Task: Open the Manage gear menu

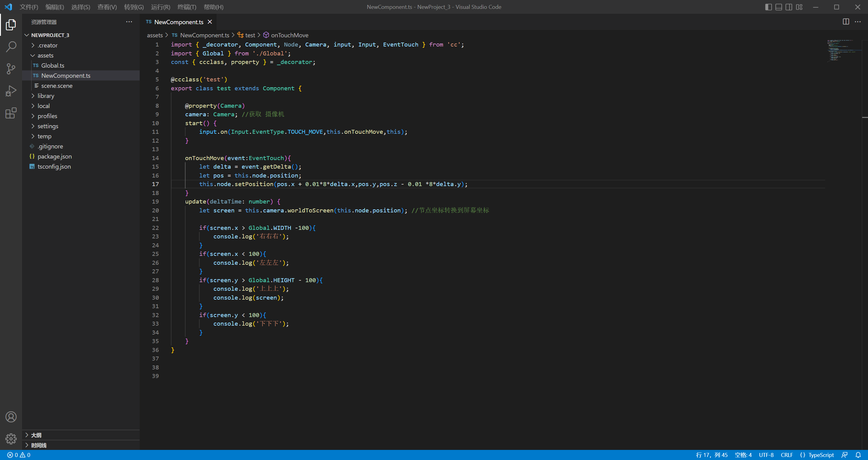Action: click(x=11, y=439)
